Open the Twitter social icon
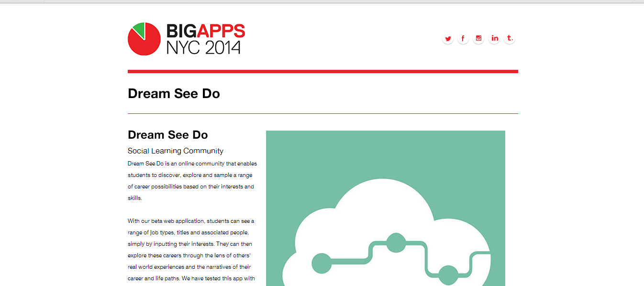This screenshot has width=644, height=286. click(x=448, y=38)
